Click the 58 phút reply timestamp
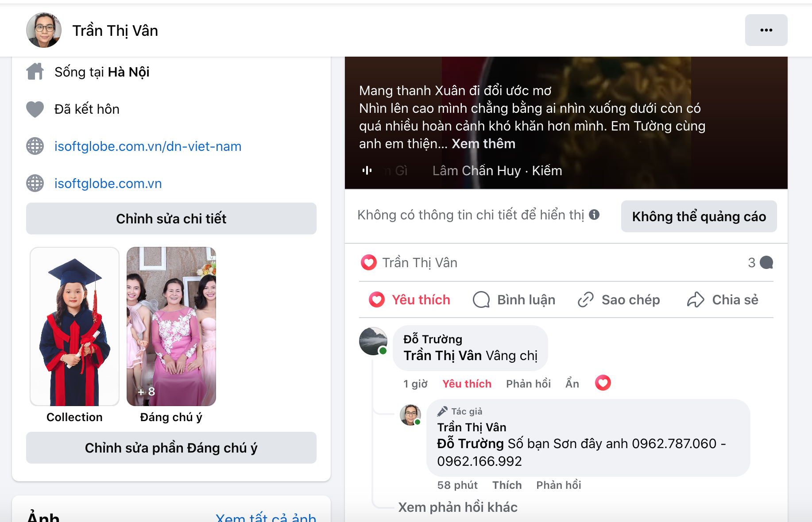This screenshot has height=522, width=812. (457, 485)
